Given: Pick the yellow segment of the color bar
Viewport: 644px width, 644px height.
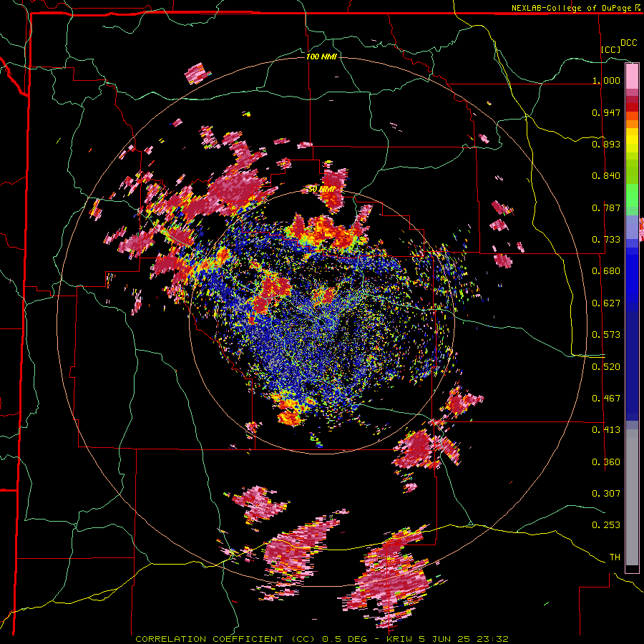Looking at the screenshot, I should pyautogui.click(x=632, y=140).
